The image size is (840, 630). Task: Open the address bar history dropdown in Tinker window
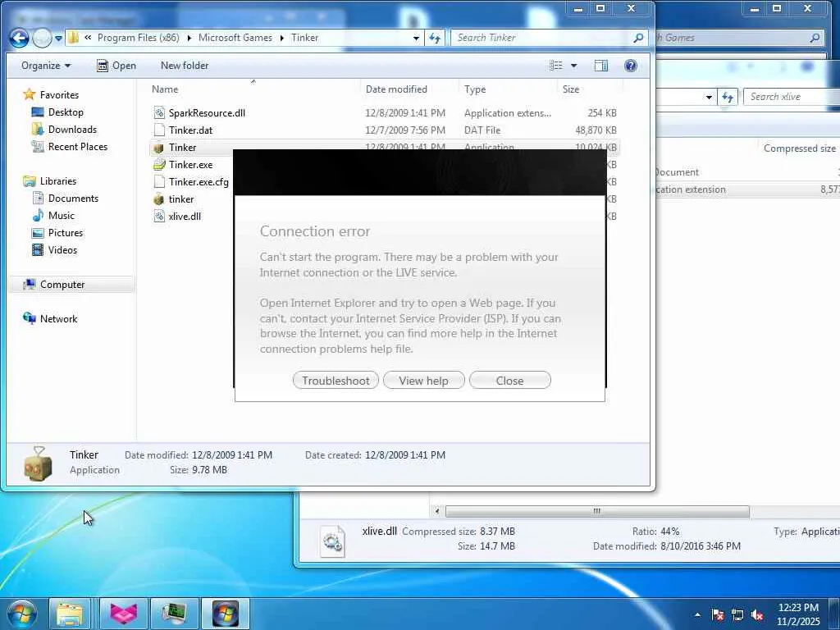tap(416, 38)
